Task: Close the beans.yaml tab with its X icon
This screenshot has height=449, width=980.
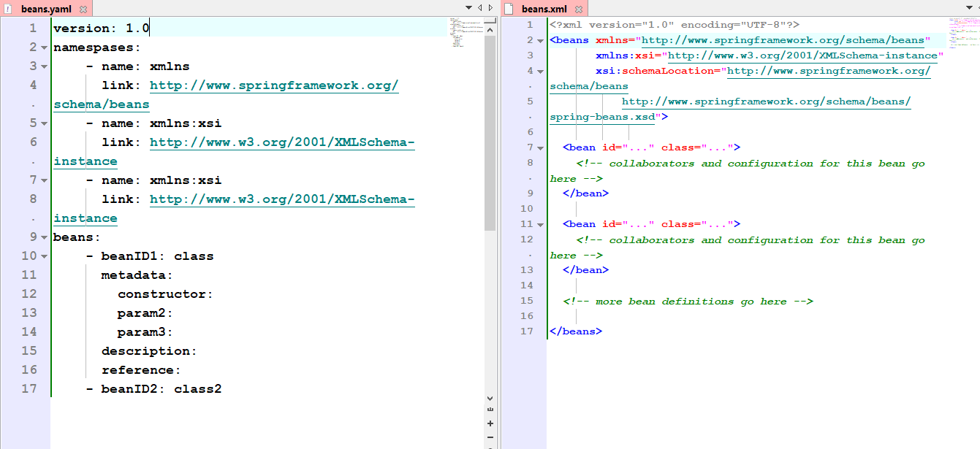Action: pos(83,9)
